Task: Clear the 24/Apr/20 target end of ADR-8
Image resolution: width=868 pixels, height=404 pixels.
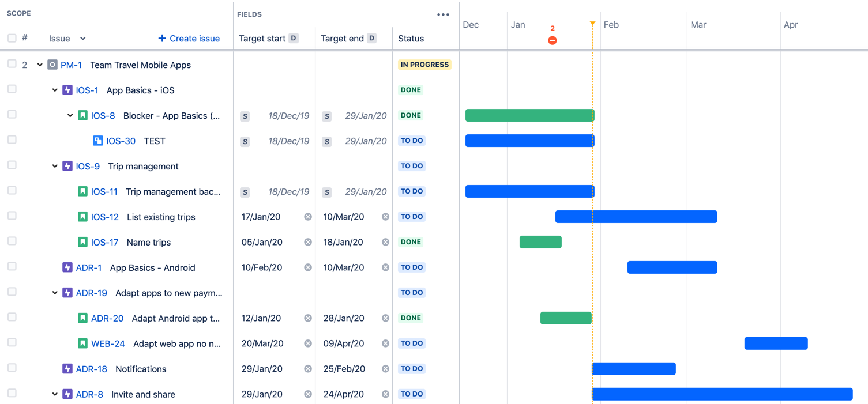Action: coord(385,395)
